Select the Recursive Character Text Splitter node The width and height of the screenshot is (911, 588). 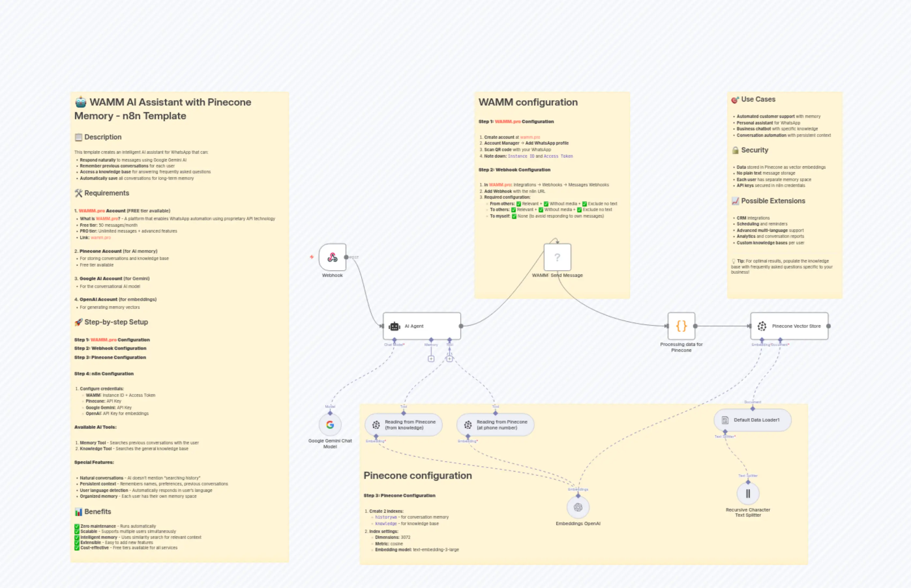[747, 494]
